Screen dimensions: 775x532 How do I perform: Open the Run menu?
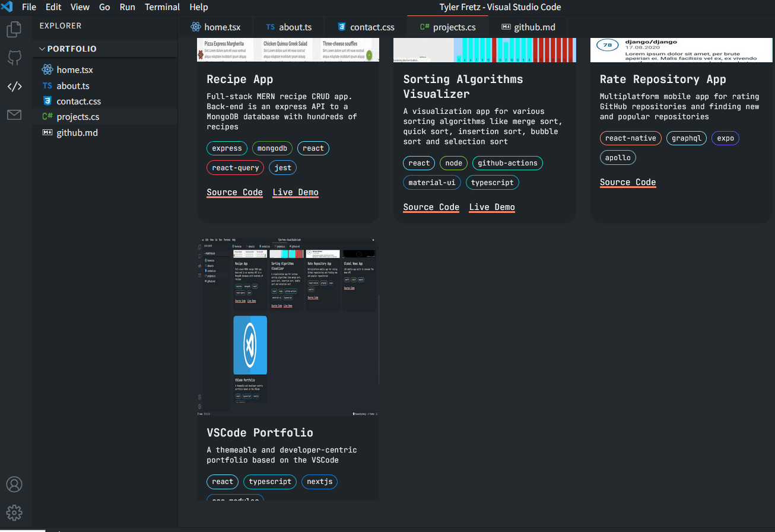point(127,7)
